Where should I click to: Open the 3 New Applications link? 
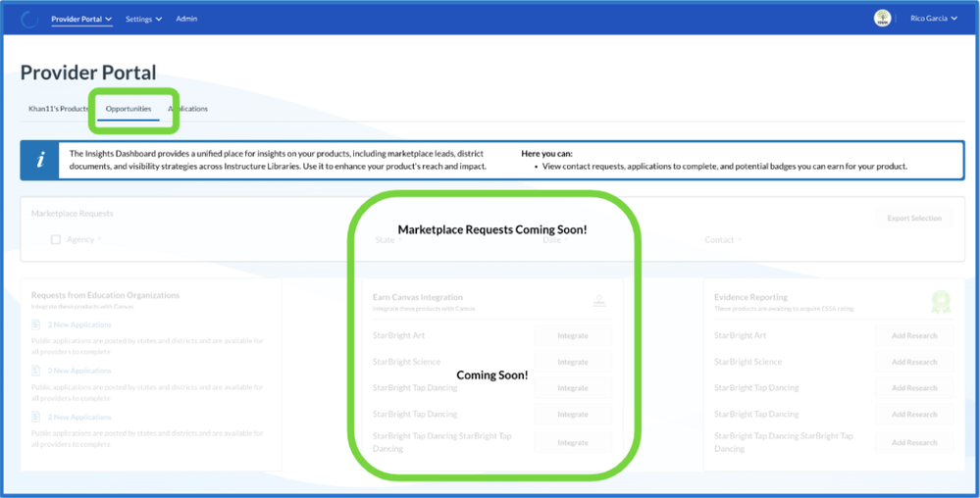coord(80,371)
